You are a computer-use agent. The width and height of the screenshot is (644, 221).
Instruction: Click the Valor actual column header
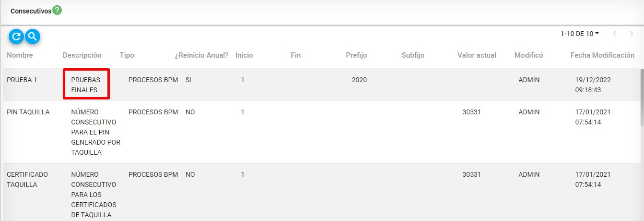coord(477,55)
